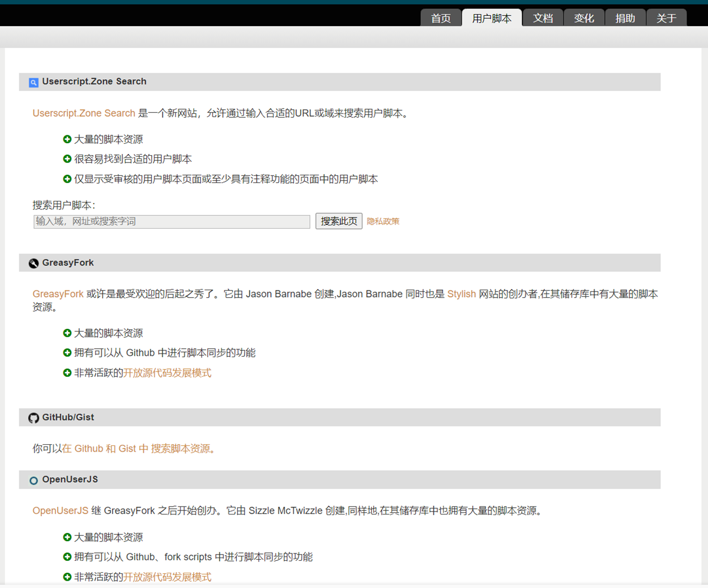Open the 隐私政策 link

point(383,221)
